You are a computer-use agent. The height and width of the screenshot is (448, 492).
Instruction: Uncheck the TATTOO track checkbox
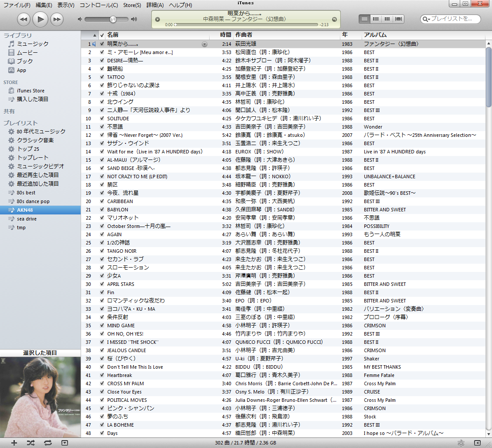[102, 77]
